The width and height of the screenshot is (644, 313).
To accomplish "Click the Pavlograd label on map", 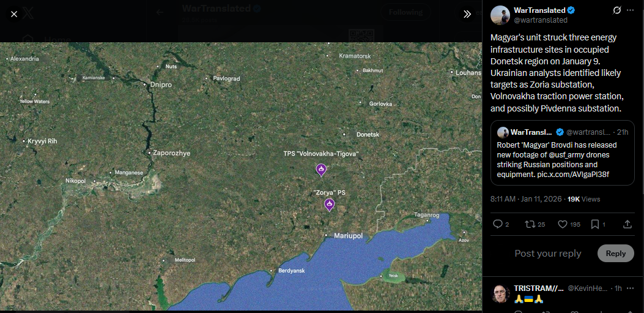I will [226, 78].
